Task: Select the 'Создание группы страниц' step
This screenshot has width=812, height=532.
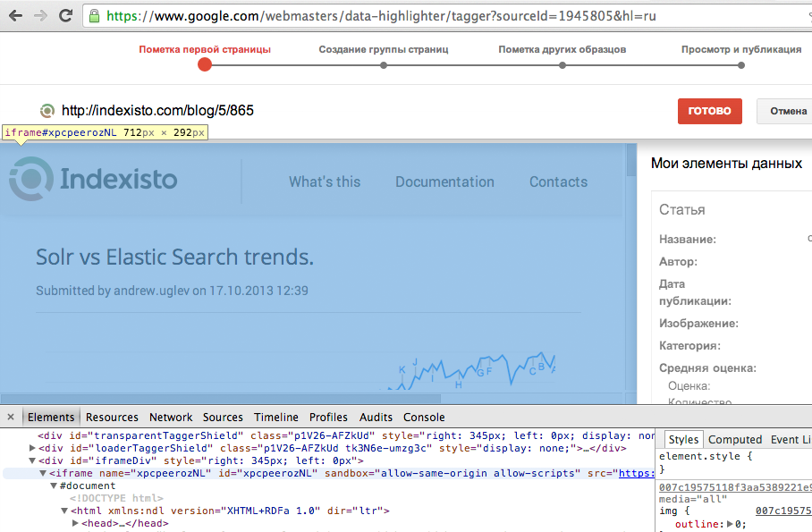Action: (x=384, y=50)
